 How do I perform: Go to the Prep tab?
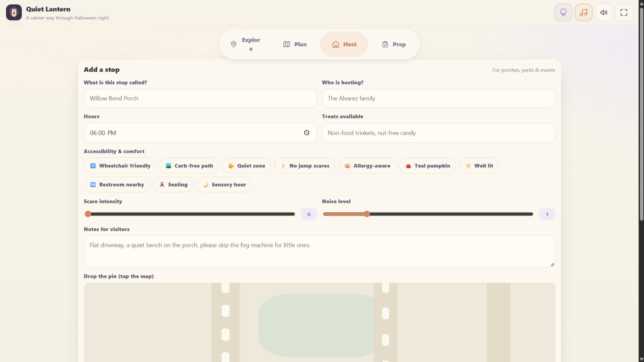click(394, 44)
